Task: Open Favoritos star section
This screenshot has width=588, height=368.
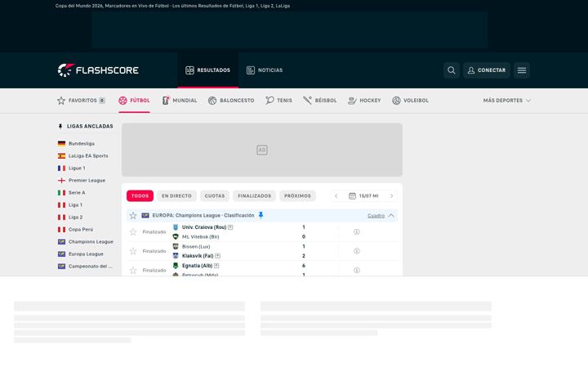Action: (81, 101)
